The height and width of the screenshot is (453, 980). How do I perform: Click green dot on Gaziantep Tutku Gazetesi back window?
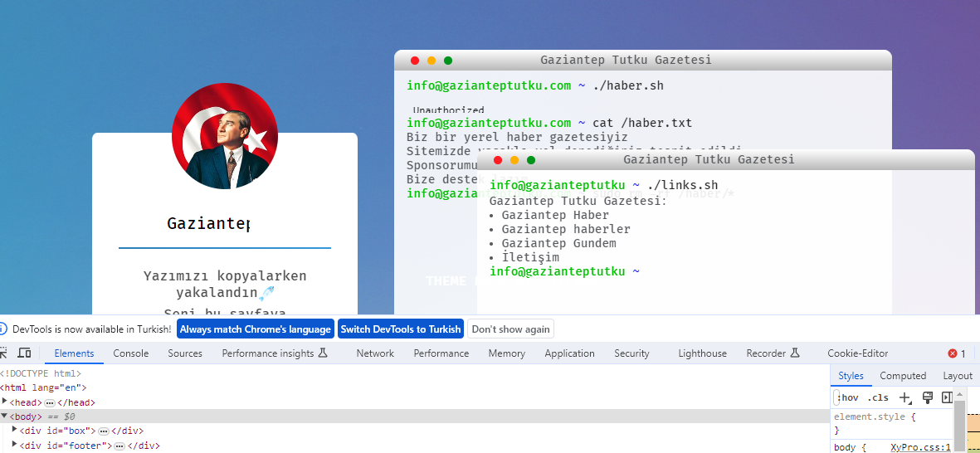(447, 61)
